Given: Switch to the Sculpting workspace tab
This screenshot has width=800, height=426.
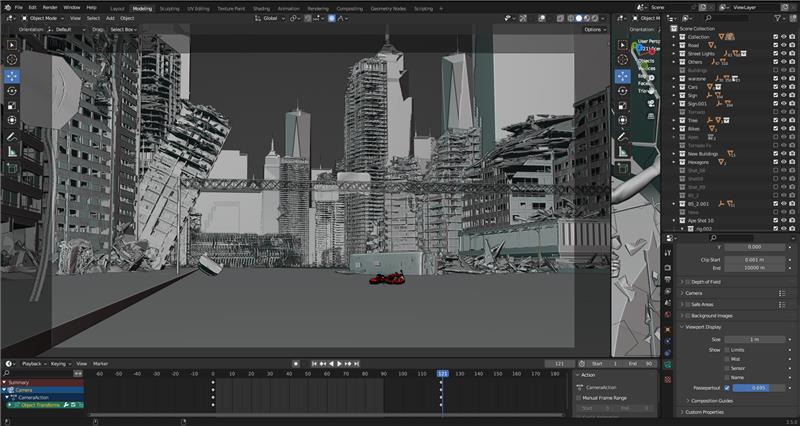Looking at the screenshot, I should (x=169, y=9).
